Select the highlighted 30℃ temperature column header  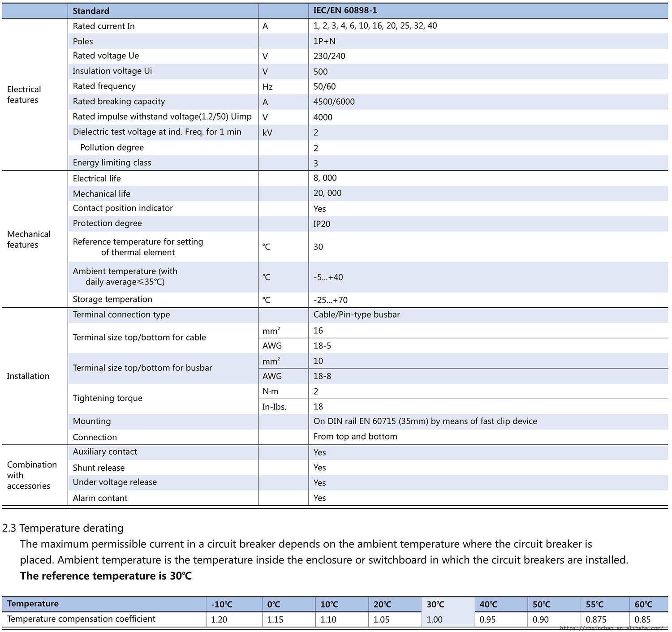coord(435,604)
